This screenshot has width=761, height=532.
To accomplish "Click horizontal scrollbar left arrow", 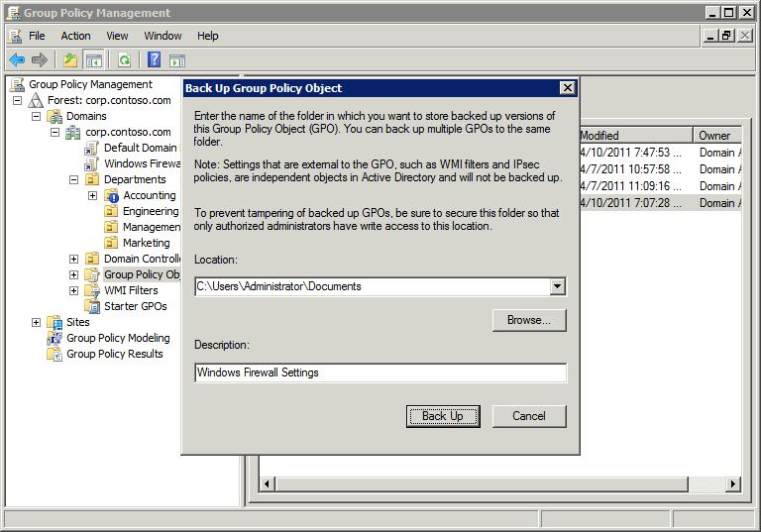I will click(x=267, y=483).
